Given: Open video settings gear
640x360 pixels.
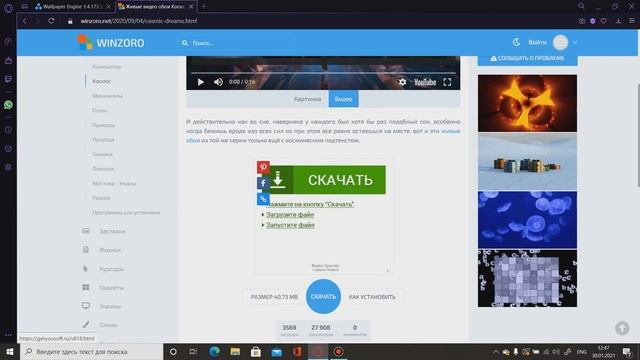Looking at the screenshot, I should (x=402, y=82).
